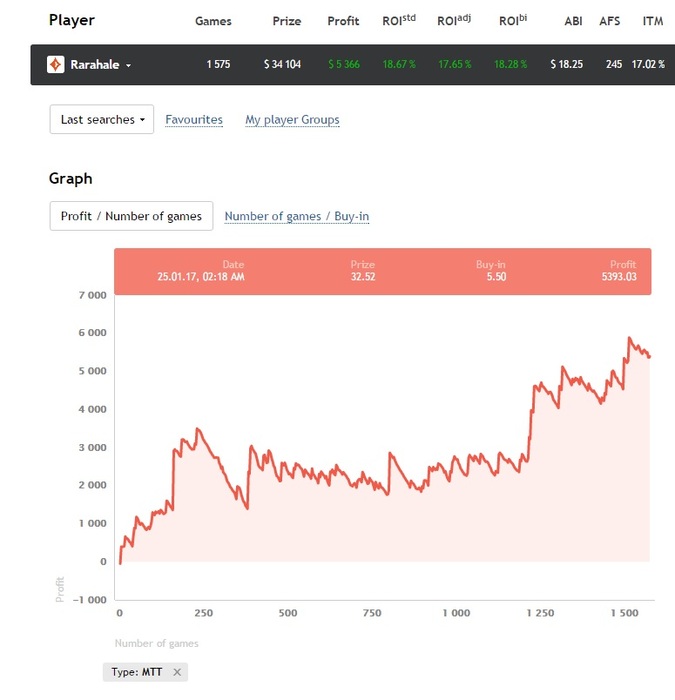This screenshot has width=675, height=700.
Task: Click the Prize column header
Action: (286, 21)
